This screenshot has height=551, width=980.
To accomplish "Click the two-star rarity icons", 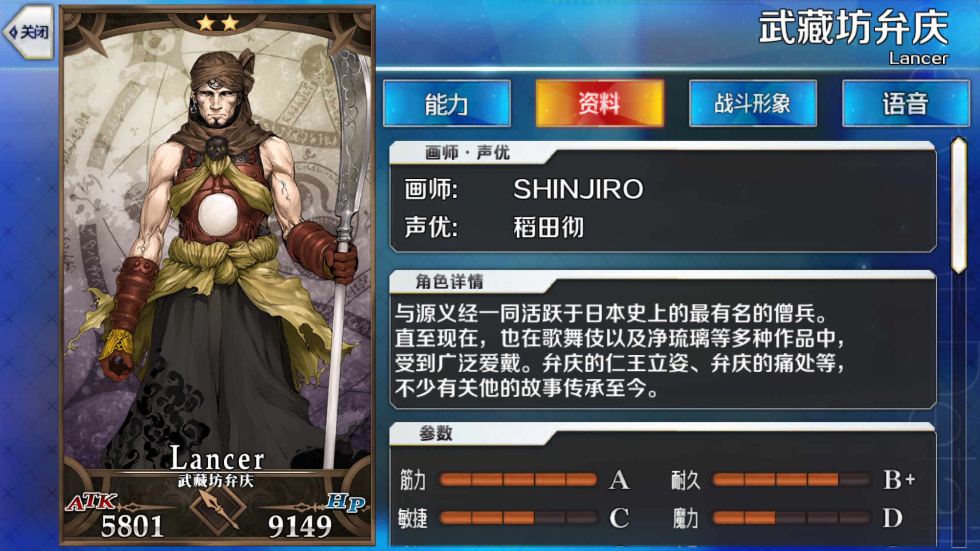I will coord(218,23).
